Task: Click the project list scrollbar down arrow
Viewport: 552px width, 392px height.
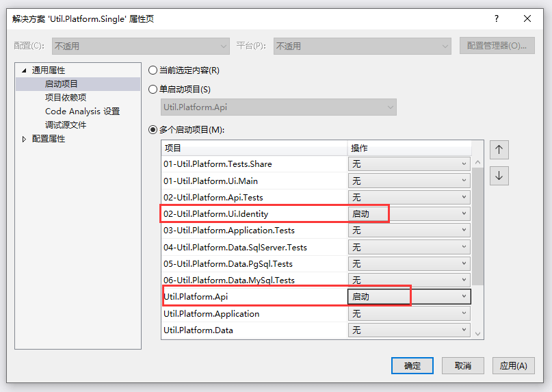Action: (477, 334)
